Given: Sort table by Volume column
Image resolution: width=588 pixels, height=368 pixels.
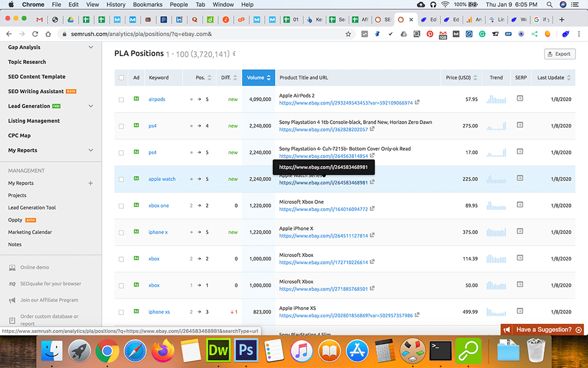Looking at the screenshot, I should [258, 78].
